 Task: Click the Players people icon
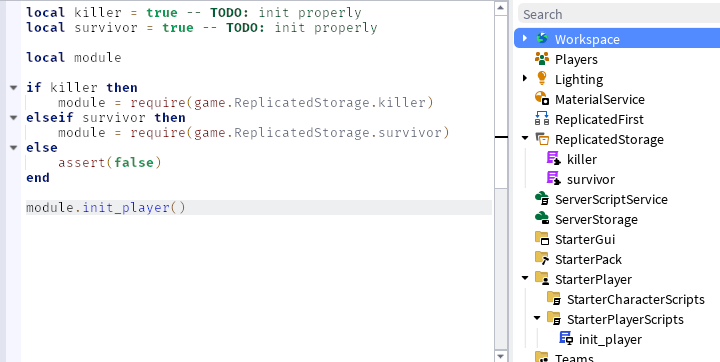pyautogui.click(x=542, y=59)
